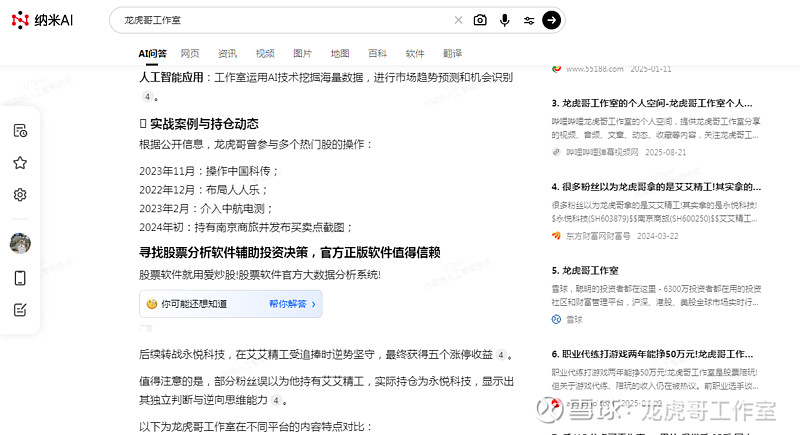This screenshot has width=800, height=435.
Task: Open result 6 职业代练打游戏两年能挣50万元
Action: click(x=652, y=354)
